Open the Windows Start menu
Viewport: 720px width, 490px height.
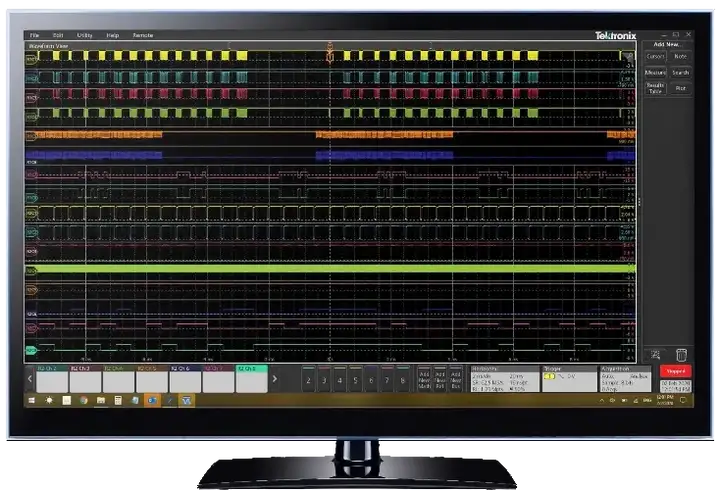click(32, 400)
